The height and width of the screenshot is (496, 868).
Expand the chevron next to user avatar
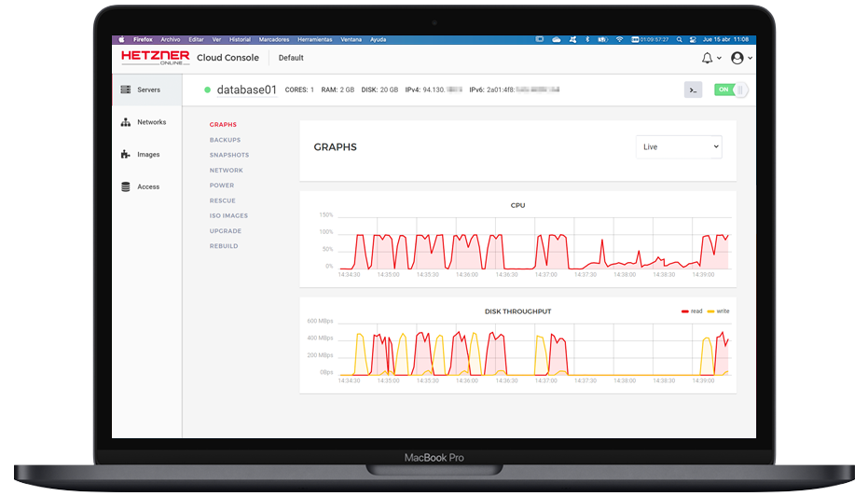pos(750,58)
